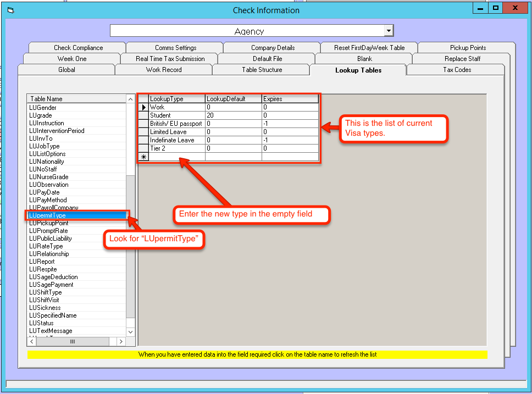Go to the Pickup Points tab
The height and width of the screenshot is (394, 532).
click(x=468, y=48)
